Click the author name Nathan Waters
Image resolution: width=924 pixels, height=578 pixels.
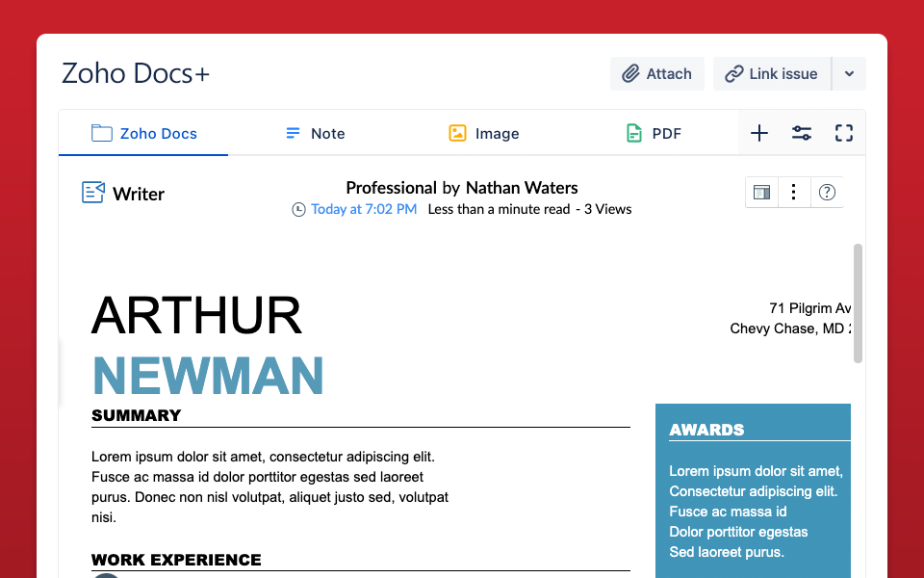pos(522,188)
